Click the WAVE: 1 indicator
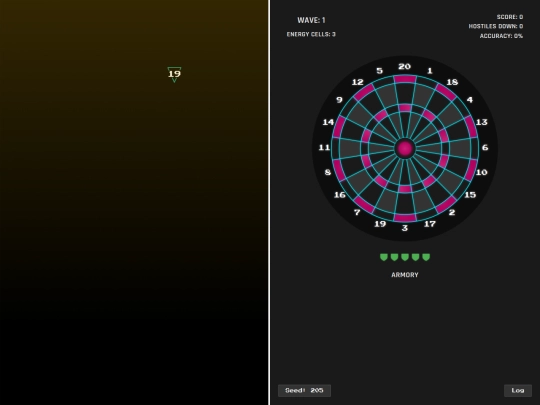 point(311,20)
